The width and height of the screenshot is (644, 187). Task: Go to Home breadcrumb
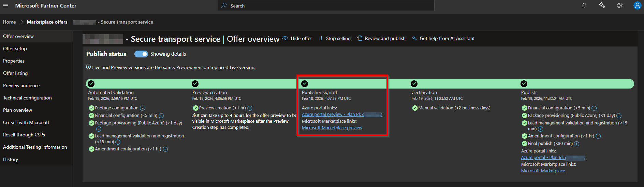click(9, 22)
